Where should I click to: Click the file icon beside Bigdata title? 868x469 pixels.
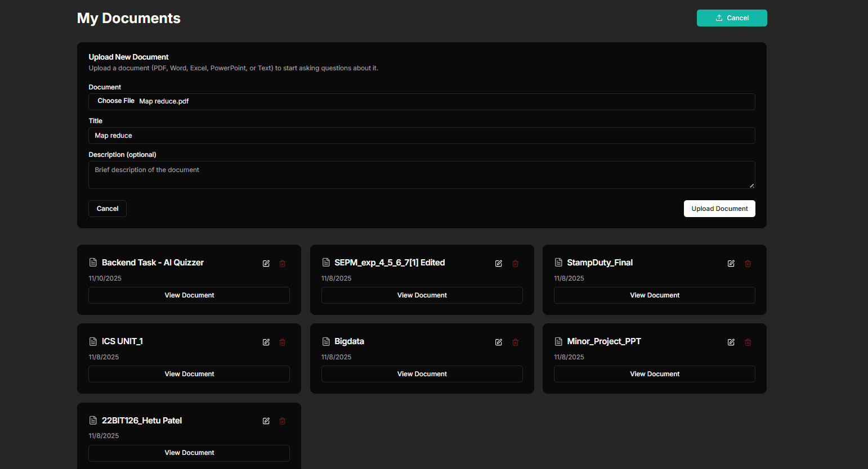click(326, 341)
